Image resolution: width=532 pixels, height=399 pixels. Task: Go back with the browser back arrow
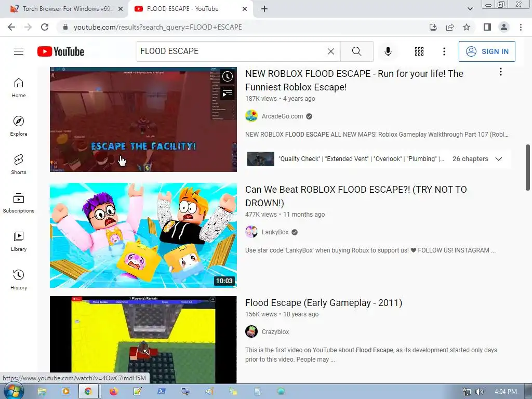[11, 27]
